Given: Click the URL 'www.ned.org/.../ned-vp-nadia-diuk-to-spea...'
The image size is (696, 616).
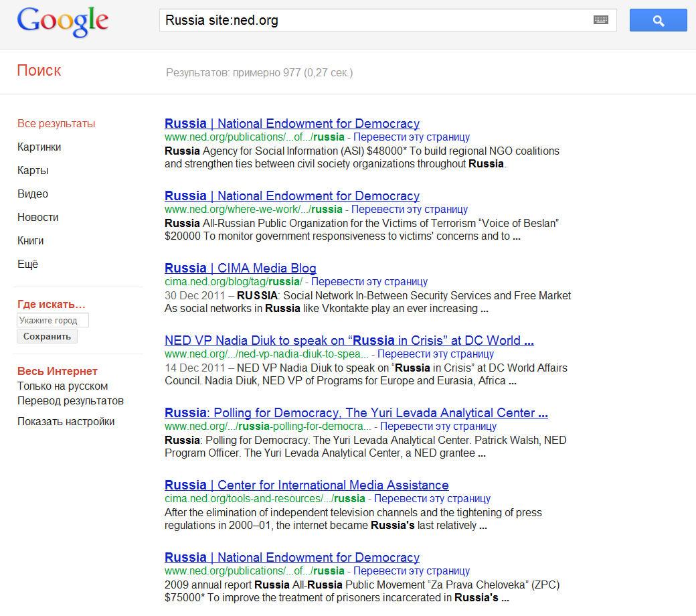Looking at the screenshot, I should pos(266,354).
